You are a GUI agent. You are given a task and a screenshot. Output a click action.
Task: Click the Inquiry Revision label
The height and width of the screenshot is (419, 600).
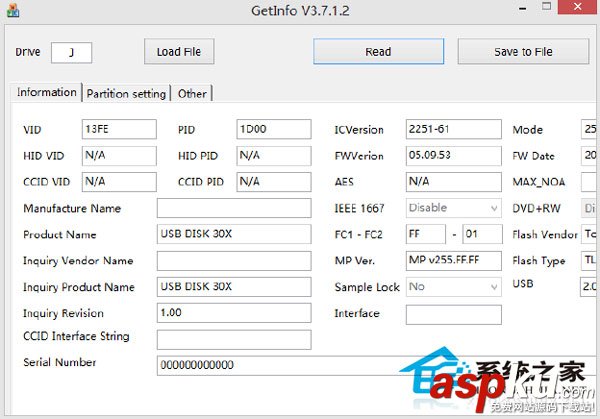[64, 313]
